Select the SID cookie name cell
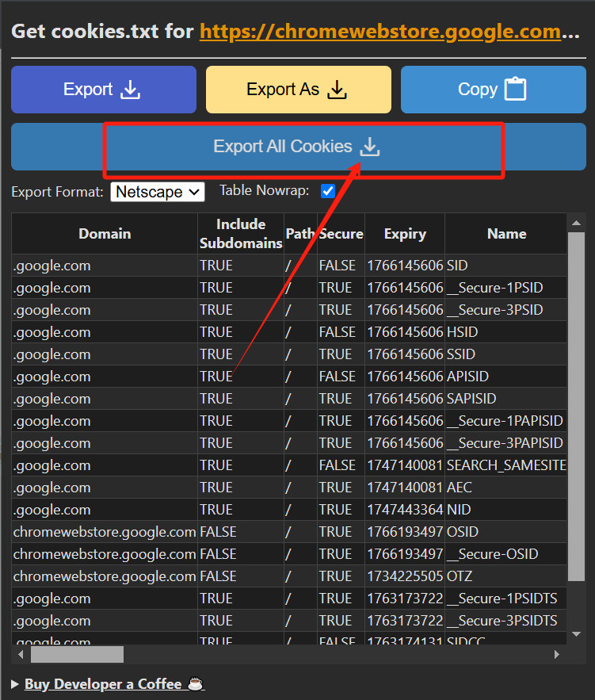Viewport: 595px width, 700px height. 506,266
